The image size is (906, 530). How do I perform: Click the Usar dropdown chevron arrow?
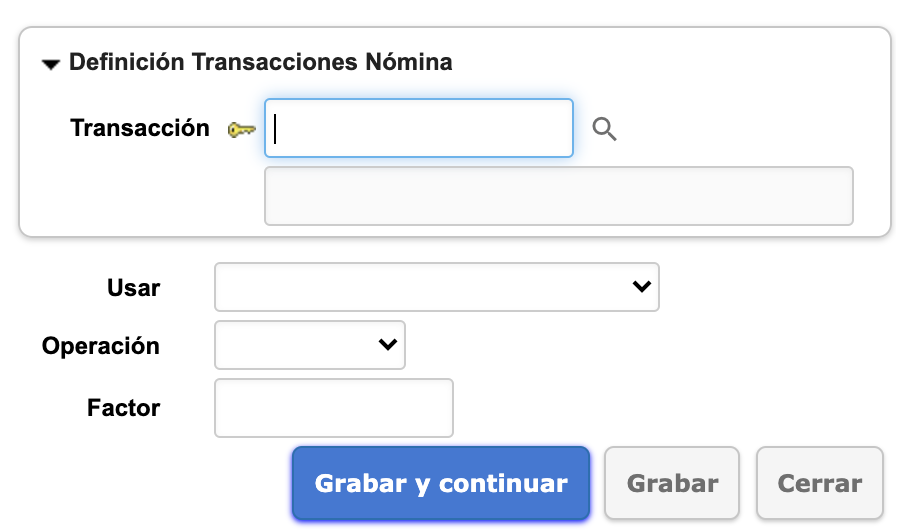coord(642,287)
